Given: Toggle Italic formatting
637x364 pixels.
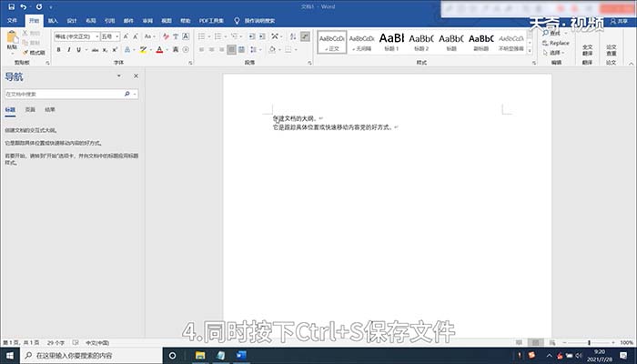Looking at the screenshot, I should pos(68,49).
